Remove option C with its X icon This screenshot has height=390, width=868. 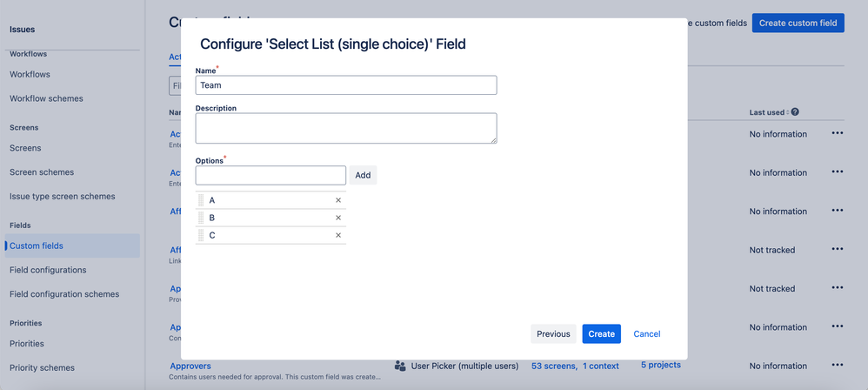(338, 235)
